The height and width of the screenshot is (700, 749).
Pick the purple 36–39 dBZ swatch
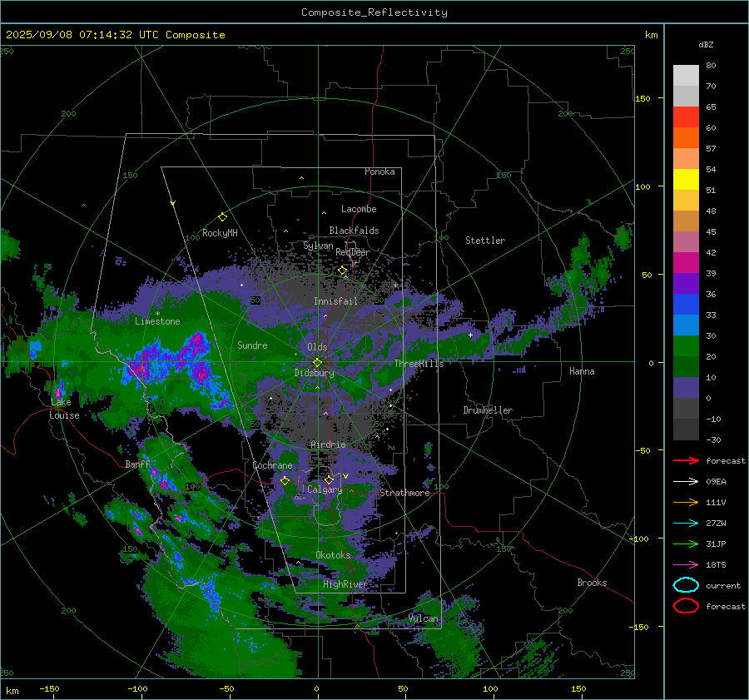pos(686,284)
